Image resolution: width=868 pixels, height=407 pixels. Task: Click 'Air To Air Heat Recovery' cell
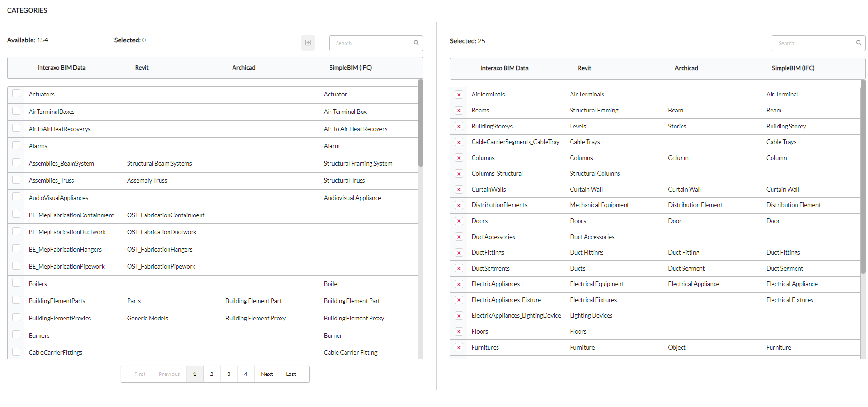356,129
